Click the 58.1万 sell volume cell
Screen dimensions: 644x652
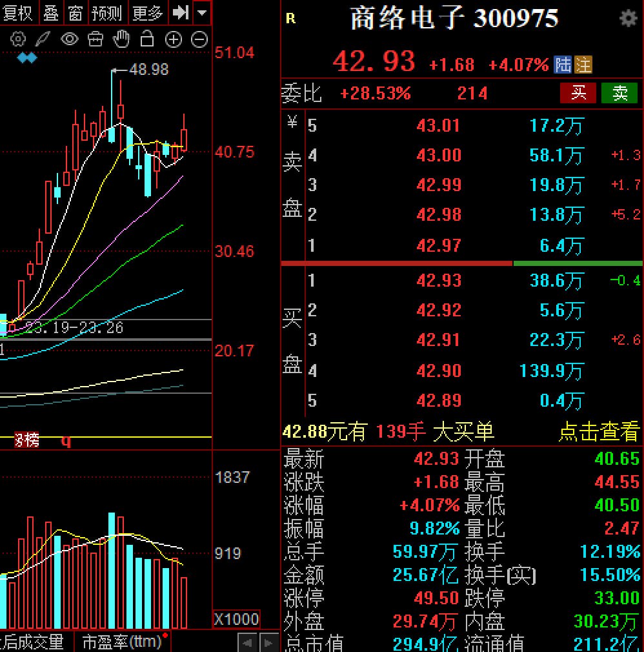pyautogui.click(x=556, y=156)
